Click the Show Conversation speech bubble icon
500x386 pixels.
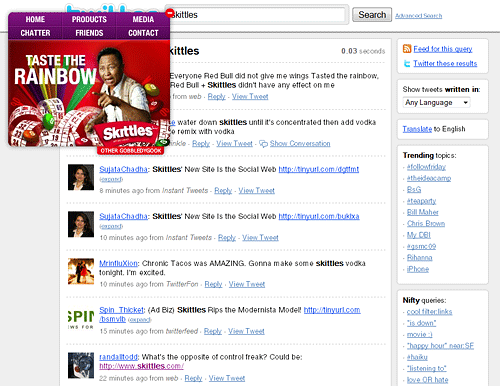(x=263, y=144)
